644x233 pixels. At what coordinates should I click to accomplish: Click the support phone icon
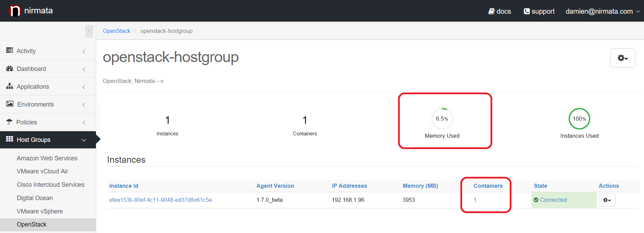point(527,11)
